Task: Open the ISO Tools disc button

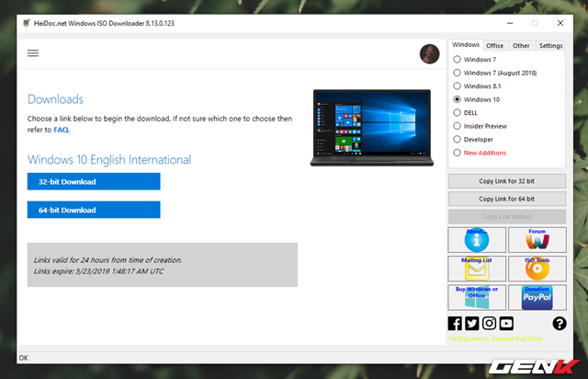Action: pyautogui.click(x=537, y=269)
